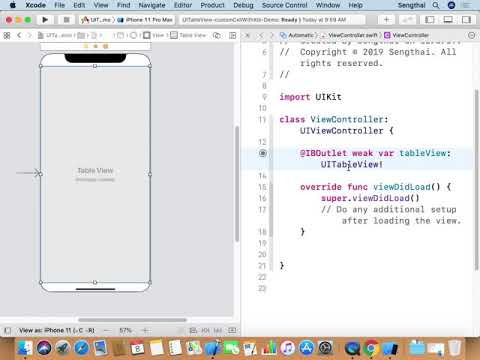Viewport: 480px width, 360px height.
Task: Open Google Chrome from the Dock
Action: pos(371,348)
